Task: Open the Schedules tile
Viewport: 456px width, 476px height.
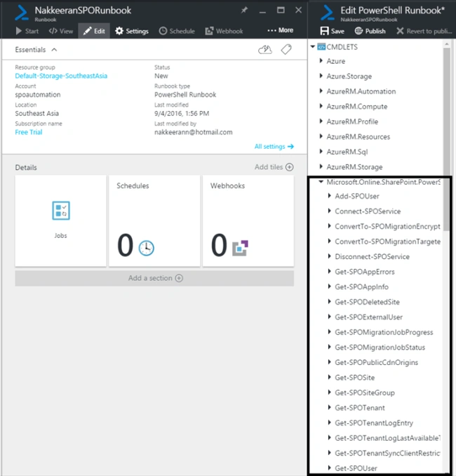Action: click(x=154, y=220)
